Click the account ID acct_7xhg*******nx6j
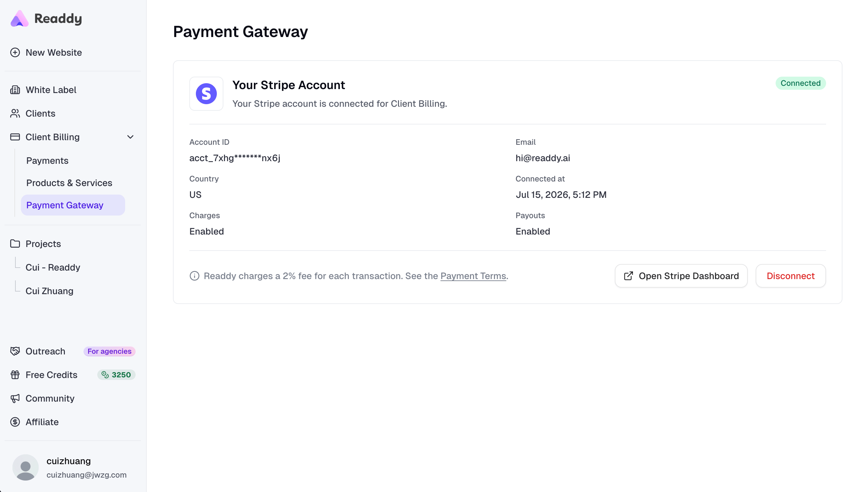This screenshot has width=868, height=492. pos(235,158)
